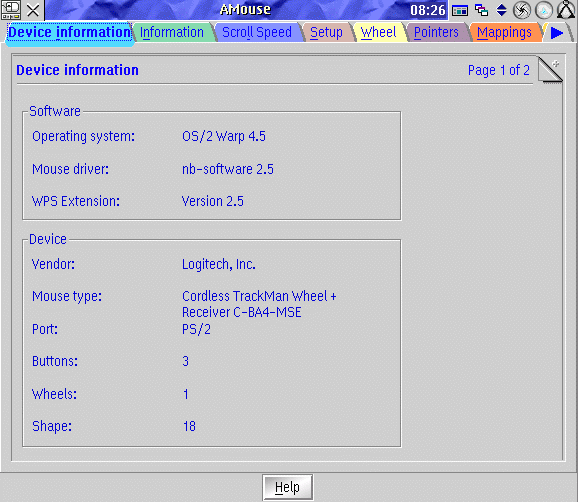The height and width of the screenshot is (502, 578).
Task: Click the 'Receiver C-BA4-MSE' text
Action: coord(241,312)
